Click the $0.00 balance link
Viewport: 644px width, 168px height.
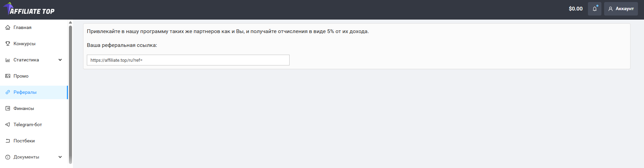click(x=576, y=9)
